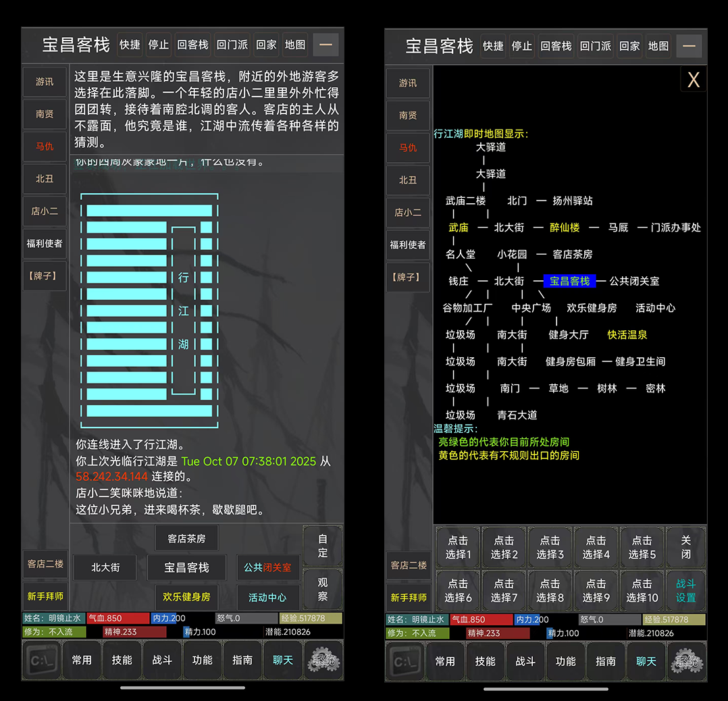Switch to the 聊天 chat tab
Viewport: 728px width, 701px height.
click(282, 660)
